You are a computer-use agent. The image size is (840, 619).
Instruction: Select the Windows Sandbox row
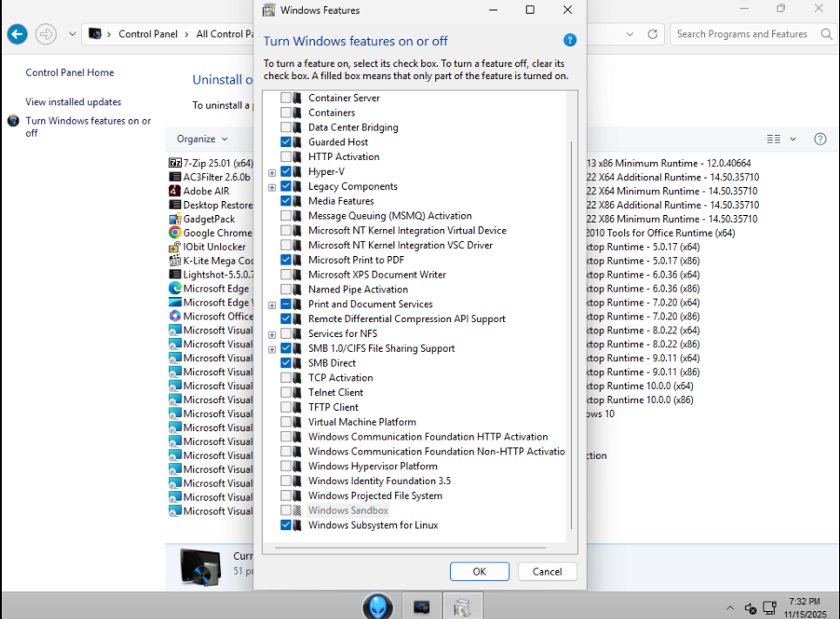tap(347, 510)
